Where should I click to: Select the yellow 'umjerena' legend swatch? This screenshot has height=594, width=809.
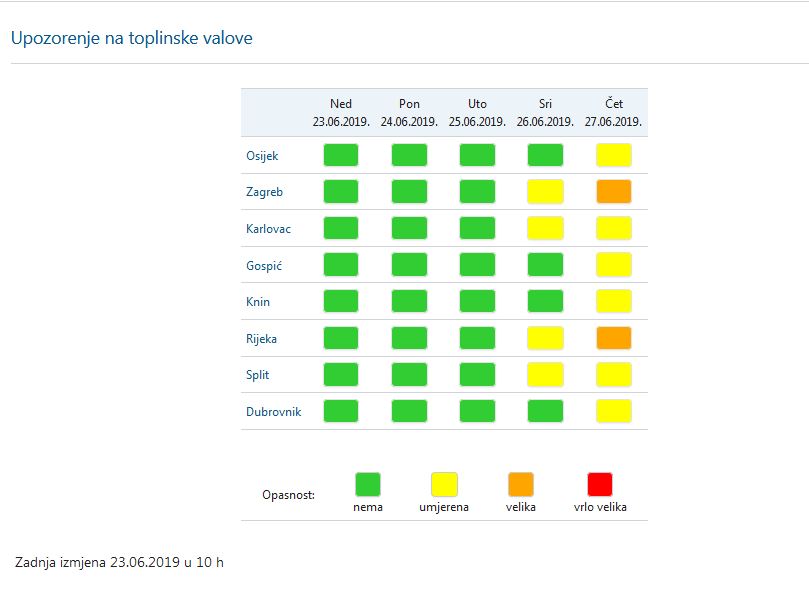(x=444, y=485)
